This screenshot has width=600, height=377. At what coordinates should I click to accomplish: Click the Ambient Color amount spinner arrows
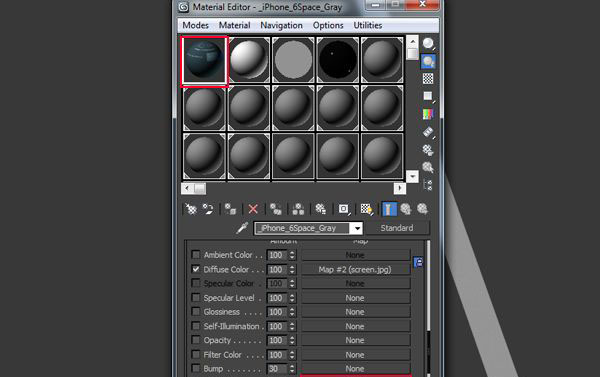(x=292, y=255)
